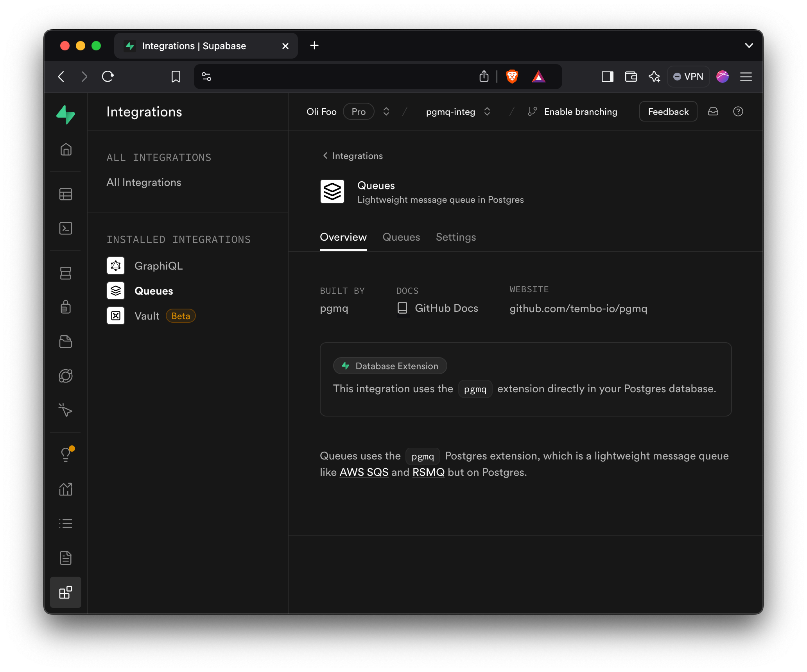Open the Database icon in the sidebar
Image resolution: width=807 pixels, height=672 pixels.
click(66, 273)
